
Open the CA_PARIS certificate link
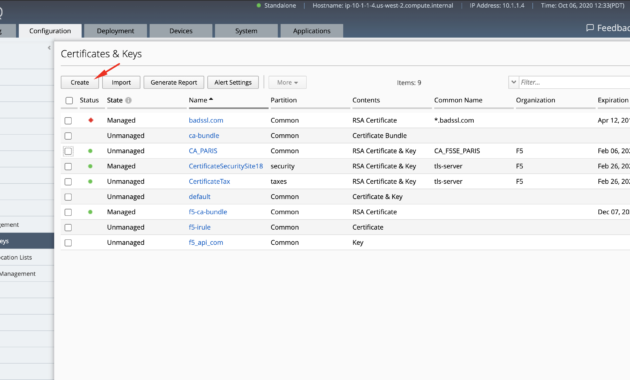coord(203,151)
